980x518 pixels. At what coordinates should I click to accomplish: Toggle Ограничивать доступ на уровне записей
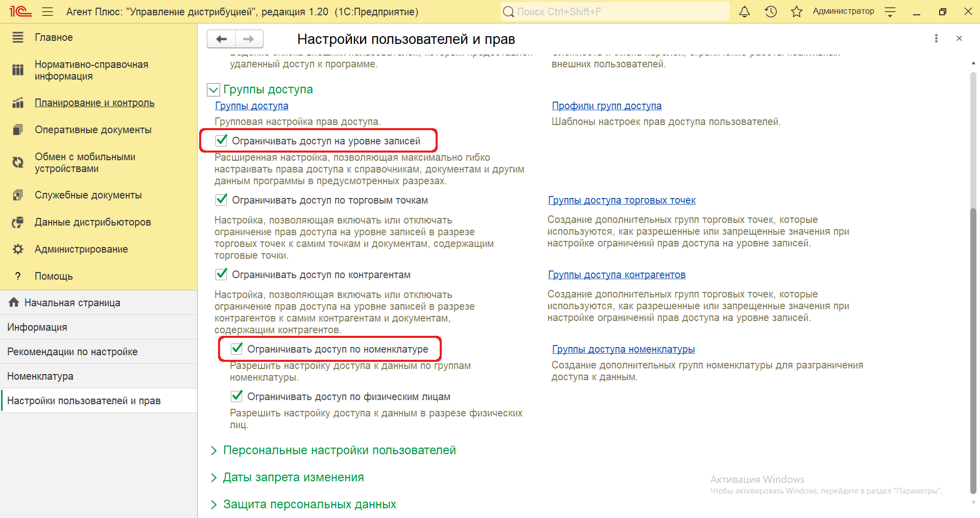[x=222, y=140]
